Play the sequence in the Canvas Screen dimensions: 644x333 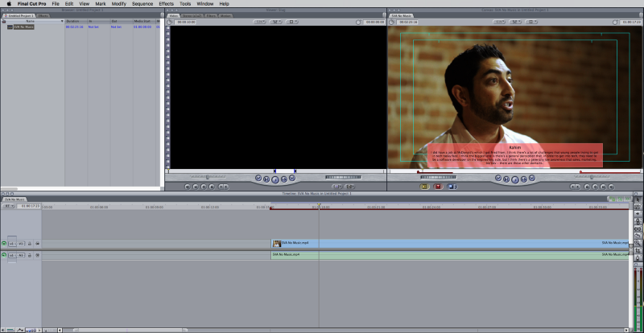tap(515, 180)
